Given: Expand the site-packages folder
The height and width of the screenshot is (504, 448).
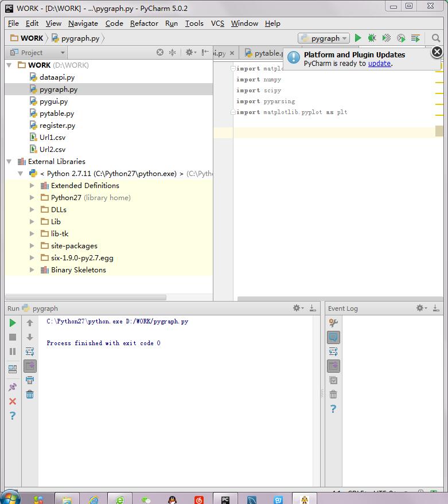Looking at the screenshot, I should (x=32, y=246).
